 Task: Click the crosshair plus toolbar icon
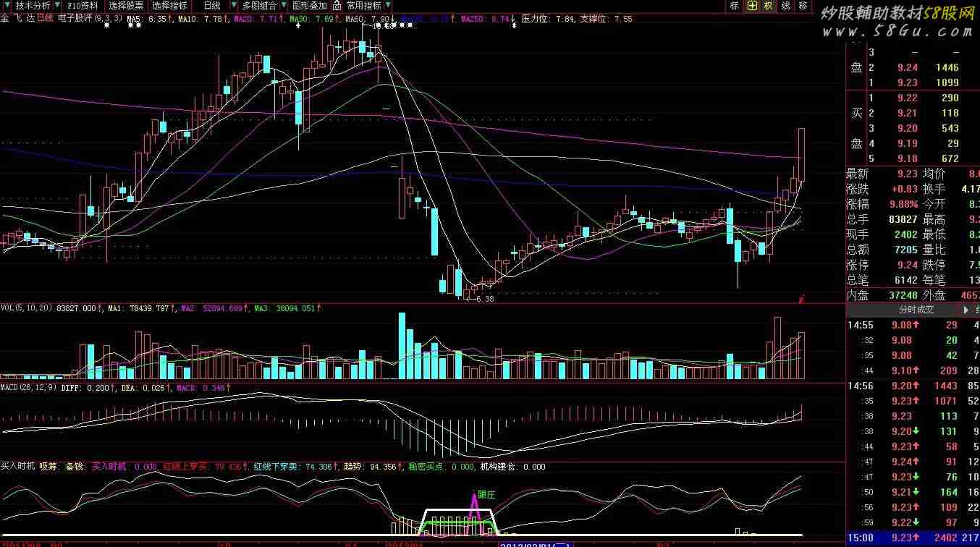[x=752, y=6]
